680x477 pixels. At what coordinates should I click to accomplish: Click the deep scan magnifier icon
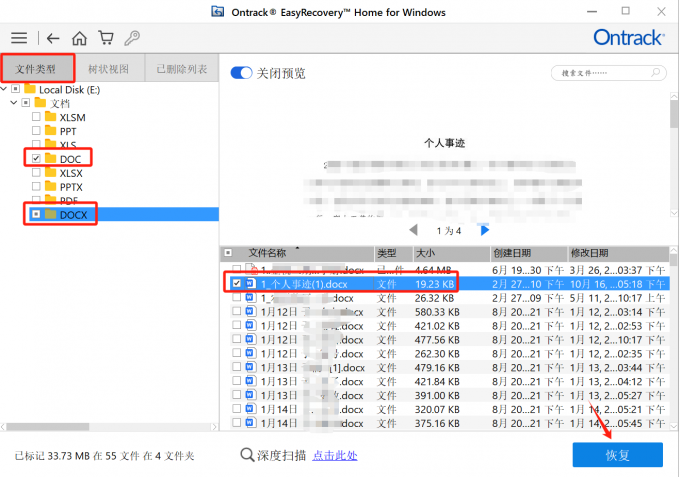247,455
